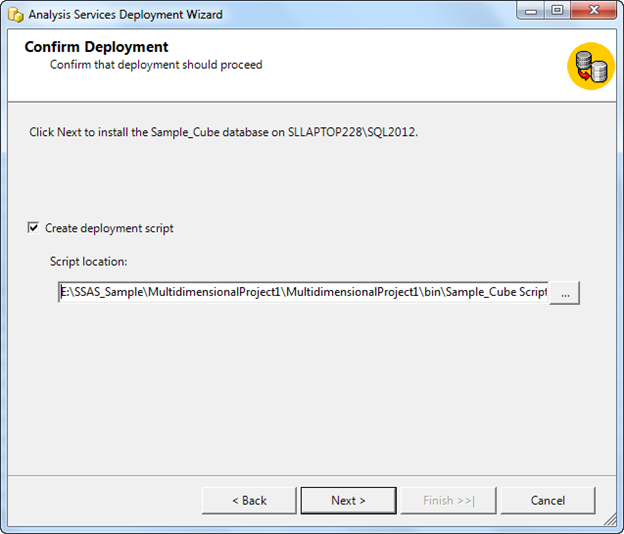Click the Analysis Services wizard title bar icon
Screen dimensions: 624x534
[15, 15]
